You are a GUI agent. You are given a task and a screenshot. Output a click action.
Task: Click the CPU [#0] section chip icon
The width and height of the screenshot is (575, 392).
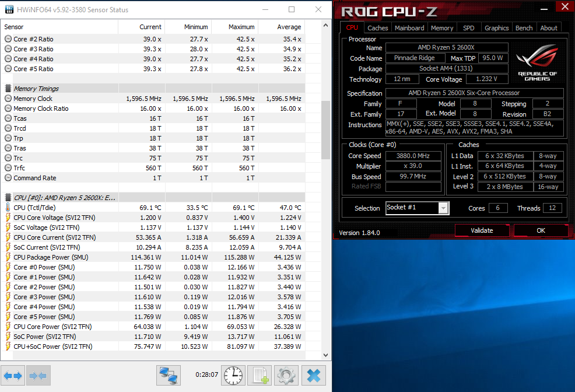(8, 198)
